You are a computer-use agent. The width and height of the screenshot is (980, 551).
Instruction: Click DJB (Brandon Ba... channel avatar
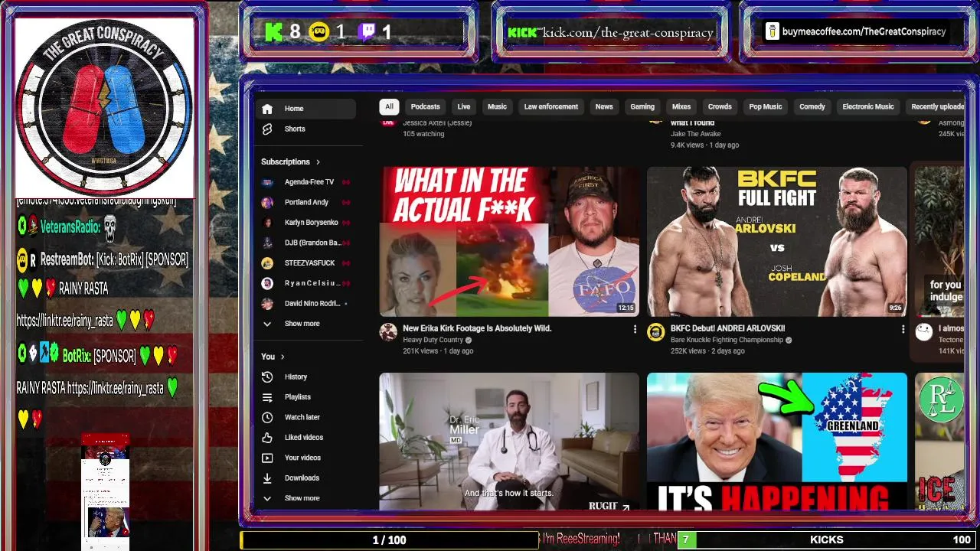[x=267, y=243]
